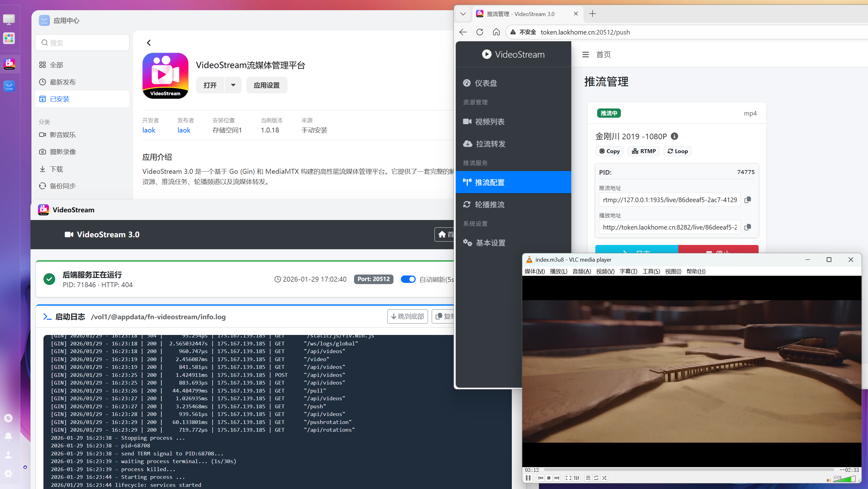Click the 应用设置 button
The image size is (868, 489).
click(x=266, y=85)
